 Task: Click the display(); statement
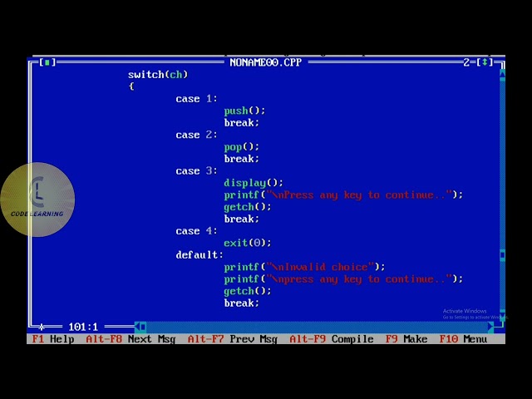254,183
